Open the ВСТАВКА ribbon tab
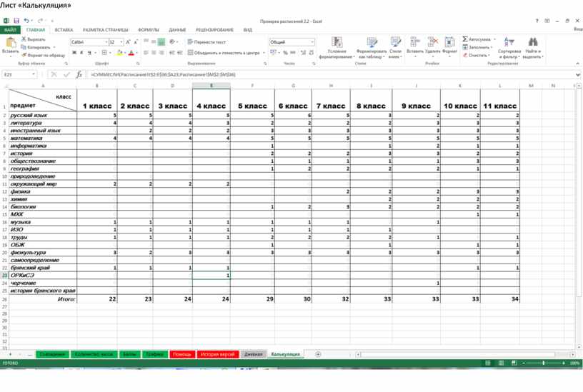This screenshot has width=583, height=392. pos(64,30)
